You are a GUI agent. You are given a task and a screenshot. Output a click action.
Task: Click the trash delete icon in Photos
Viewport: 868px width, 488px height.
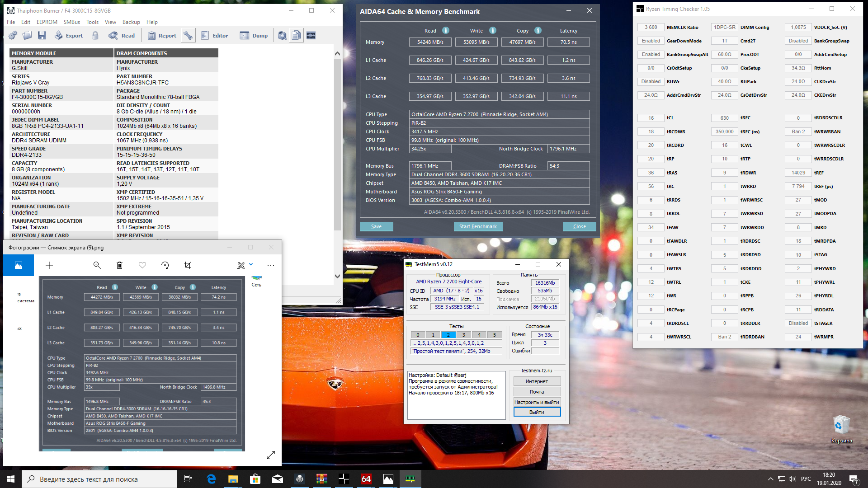click(x=119, y=265)
